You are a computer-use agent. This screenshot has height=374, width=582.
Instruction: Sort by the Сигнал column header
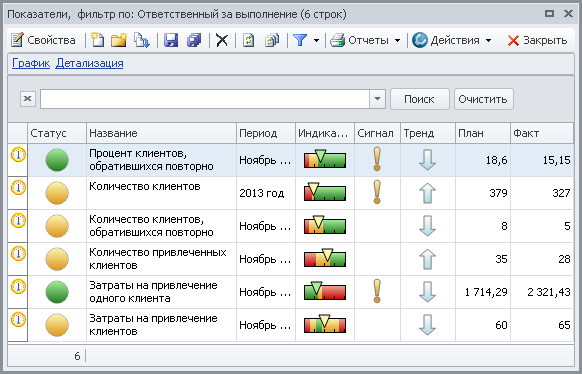click(377, 133)
